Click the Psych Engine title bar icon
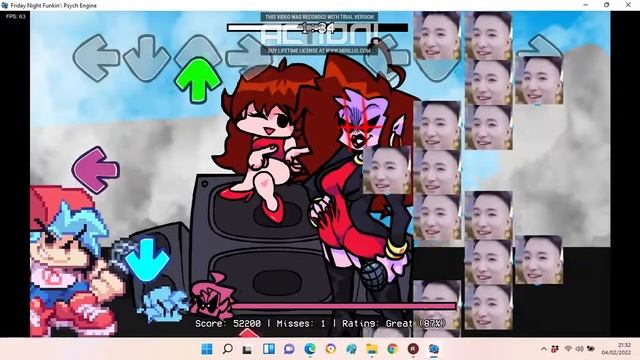 [x=5, y=5]
